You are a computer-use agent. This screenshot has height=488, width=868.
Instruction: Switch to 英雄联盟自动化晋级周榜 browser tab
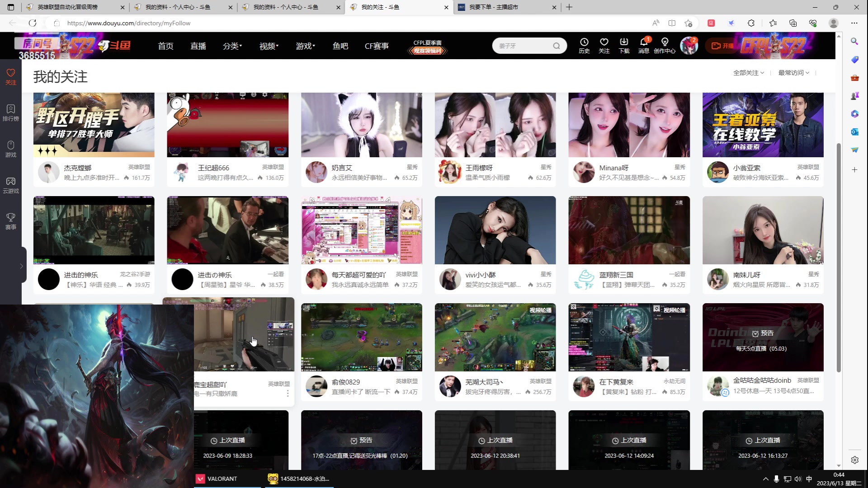(x=75, y=7)
